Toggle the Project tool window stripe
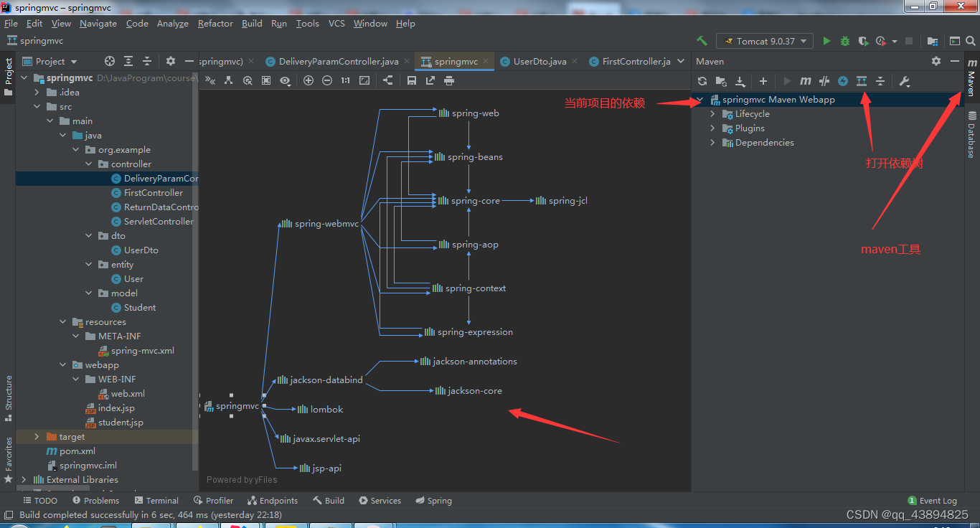This screenshot has height=528, width=980. (8, 77)
